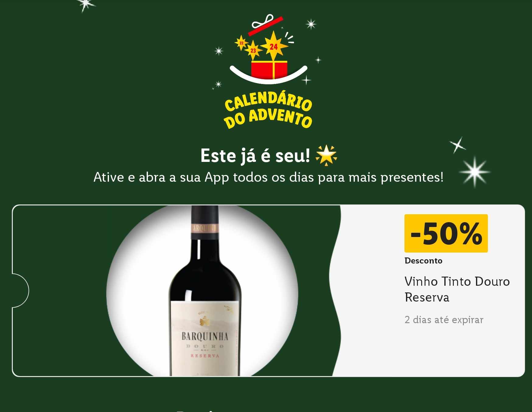Viewport: 532px width, 412px height.
Task: Select the Vinho Tinto Douro Reserva title
Action: (x=457, y=289)
